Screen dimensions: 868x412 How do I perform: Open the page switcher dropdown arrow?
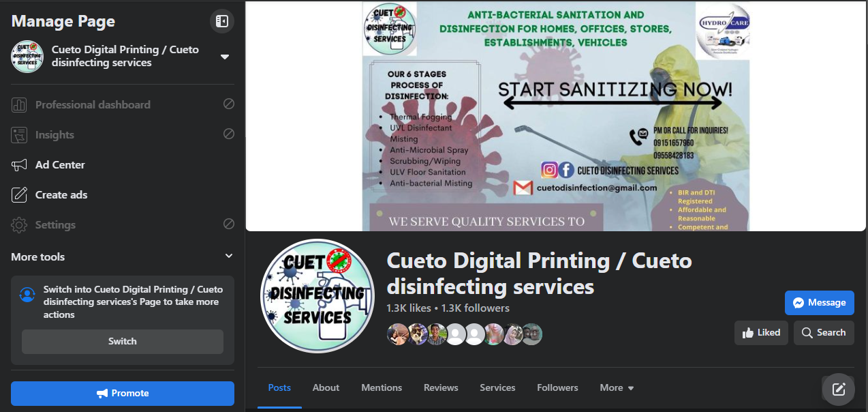[x=225, y=57]
